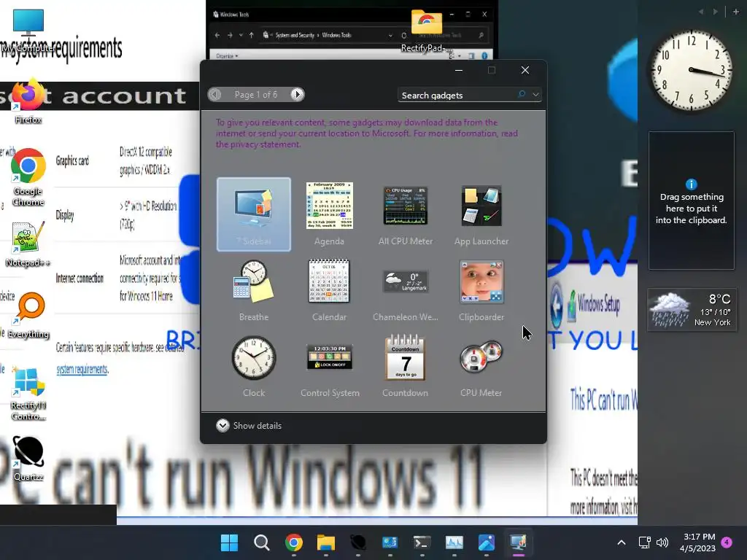The image size is (747, 560).
Task: Select the 7 Sidebar gadget
Action: point(253,214)
